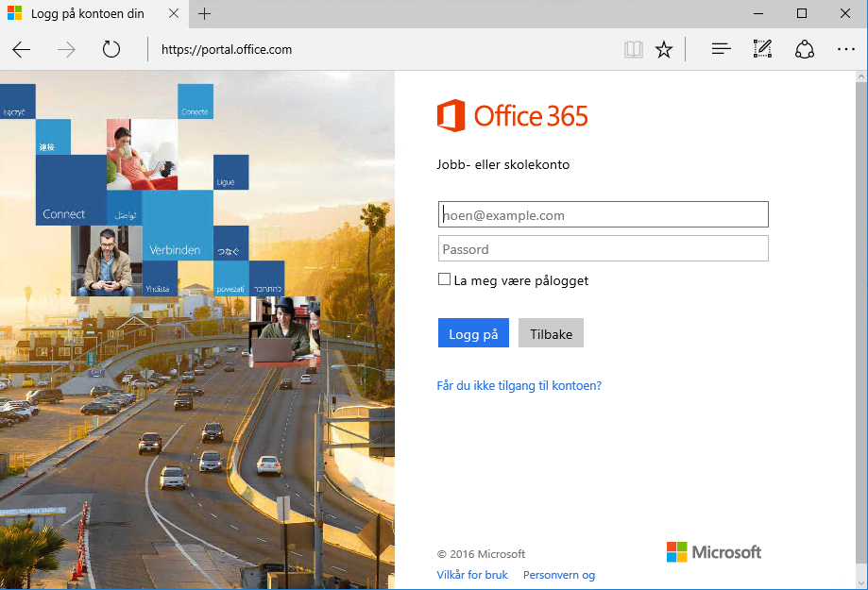Open the Hub three-lines icon
The image size is (868, 590).
tap(721, 49)
